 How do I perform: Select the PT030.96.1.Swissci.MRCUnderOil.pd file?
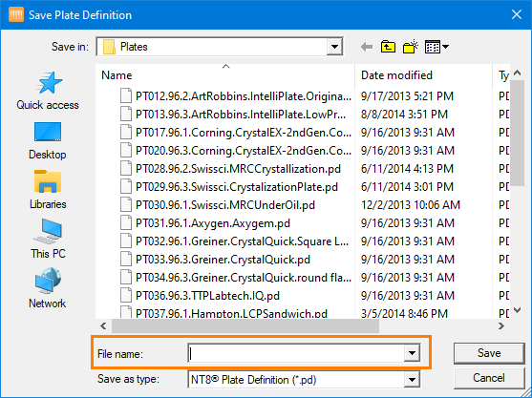[x=225, y=205]
